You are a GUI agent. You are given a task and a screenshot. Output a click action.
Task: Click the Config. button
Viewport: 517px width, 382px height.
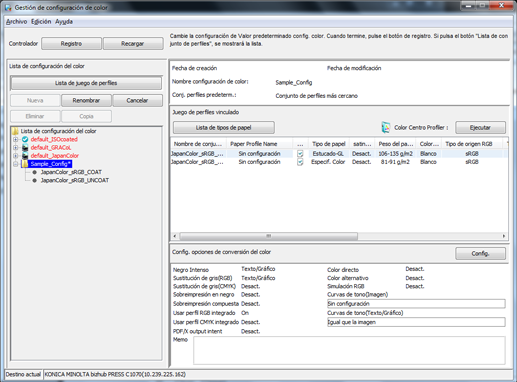(480, 253)
